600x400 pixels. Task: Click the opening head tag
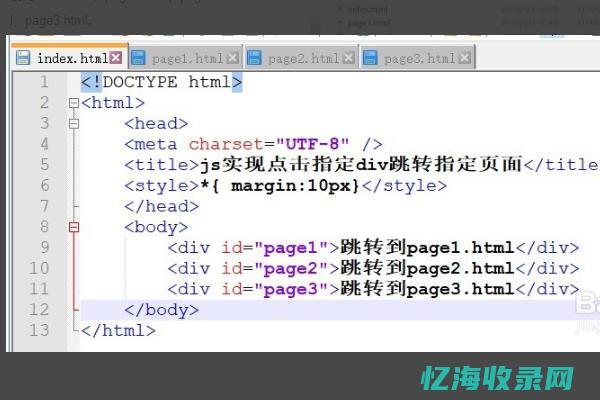(156, 123)
